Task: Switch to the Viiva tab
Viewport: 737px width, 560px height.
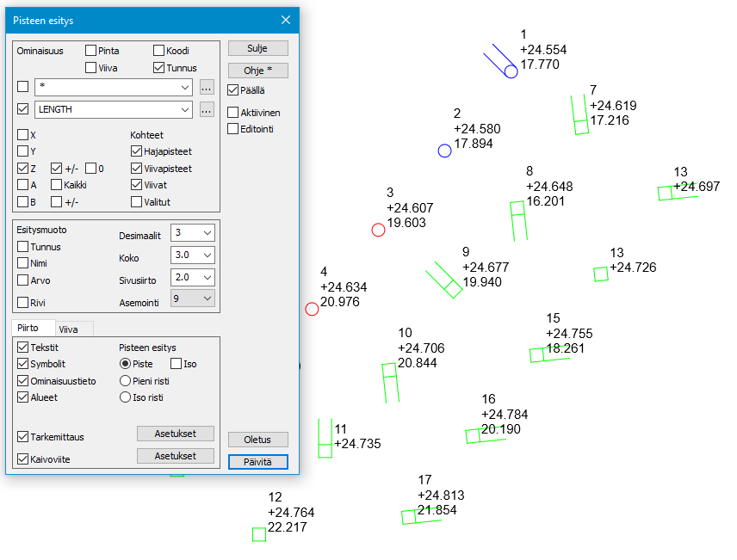Action: click(68, 329)
